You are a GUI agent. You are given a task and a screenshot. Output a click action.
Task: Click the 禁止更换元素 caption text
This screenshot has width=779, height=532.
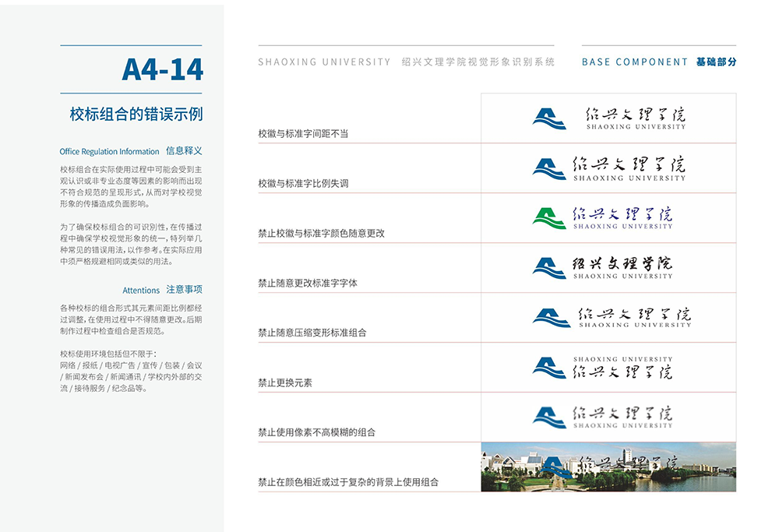(x=285, y=383)
